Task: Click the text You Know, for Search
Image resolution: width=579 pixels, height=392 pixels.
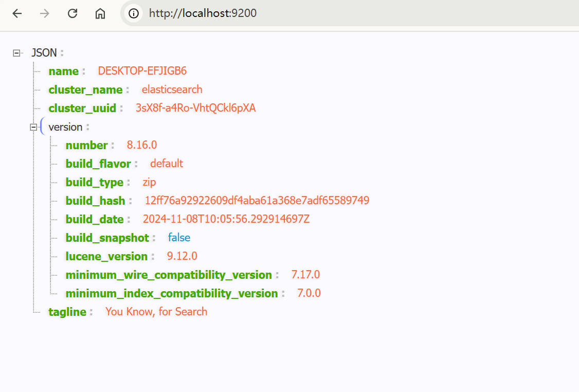Action: (x=156, y=311)
